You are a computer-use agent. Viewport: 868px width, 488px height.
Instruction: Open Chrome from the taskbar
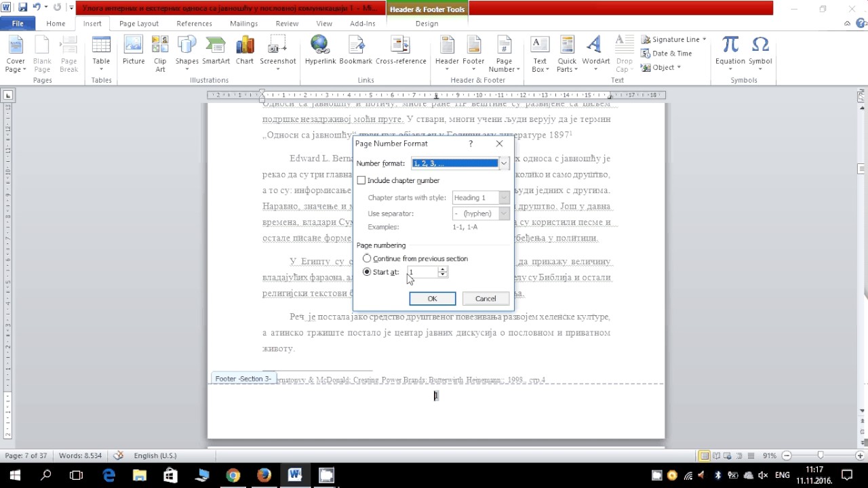233,475
